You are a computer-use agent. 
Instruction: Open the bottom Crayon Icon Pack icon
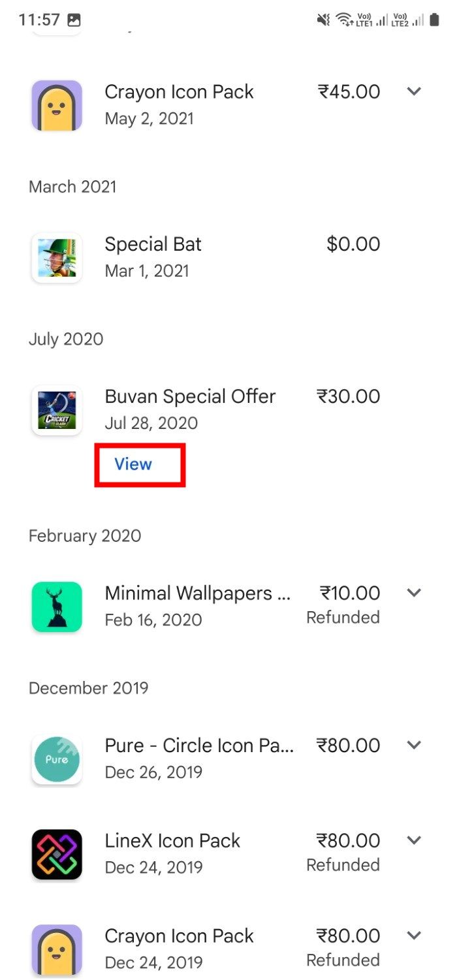57,949
